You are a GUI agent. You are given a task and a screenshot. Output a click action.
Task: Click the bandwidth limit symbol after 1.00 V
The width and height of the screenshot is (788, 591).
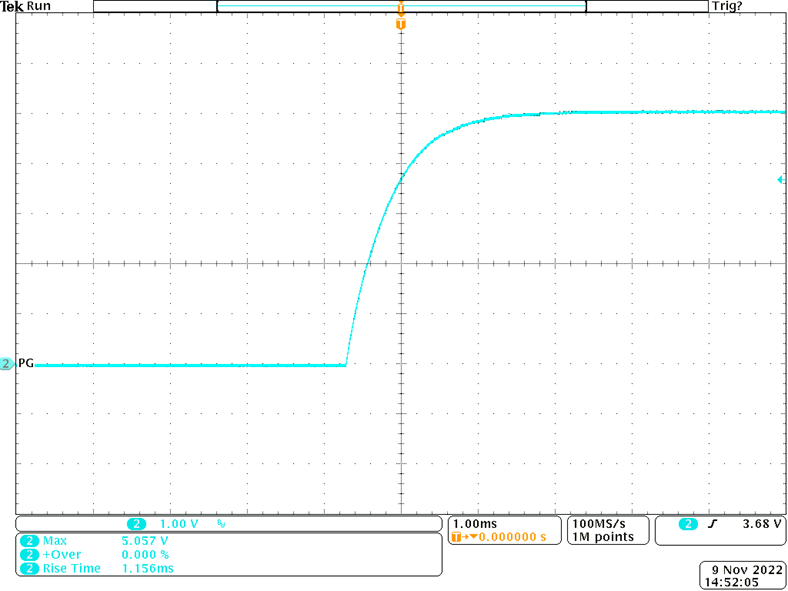point(222,524)
